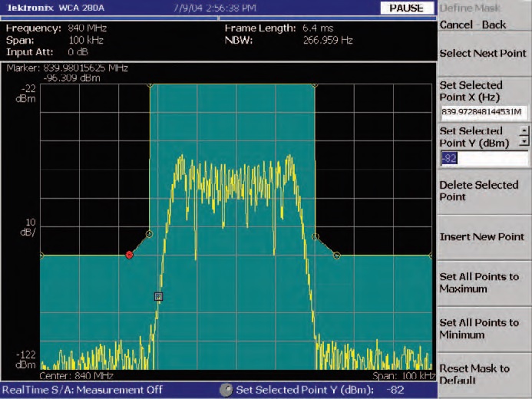532x399 pixels.
Task: Click the Set Selected Point X field
Action: 484,113
